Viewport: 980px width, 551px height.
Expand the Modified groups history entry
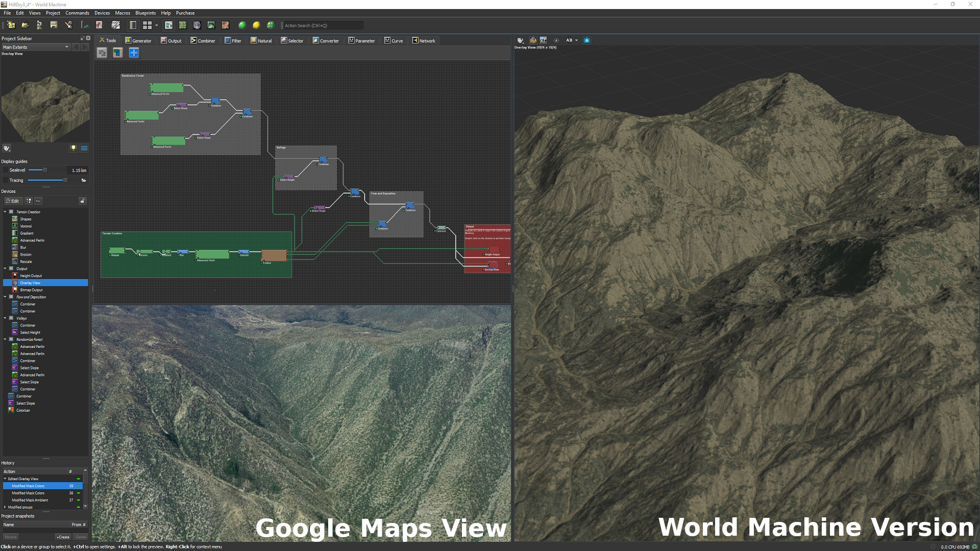pos(5,507)
